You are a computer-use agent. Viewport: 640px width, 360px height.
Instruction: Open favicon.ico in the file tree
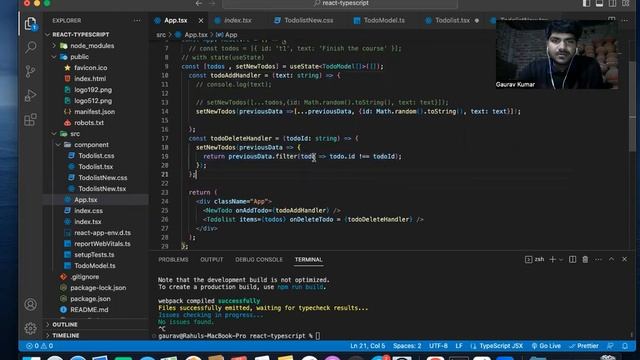(91, 68)
